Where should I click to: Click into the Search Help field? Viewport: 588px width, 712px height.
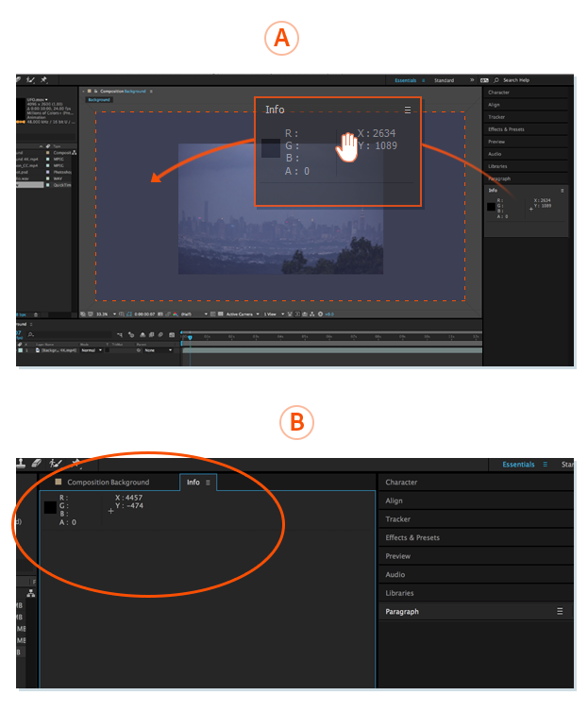(522, 80)
